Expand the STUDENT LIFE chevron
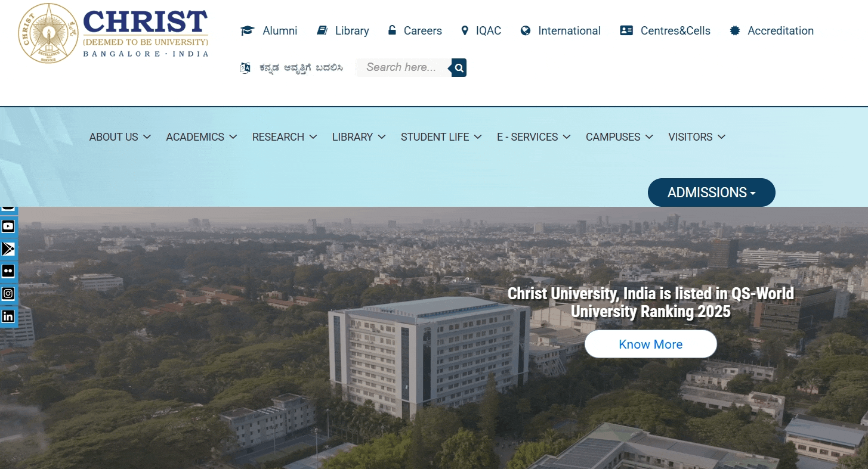868x469 pixels. pyautogui.click(x=478, y=137)
